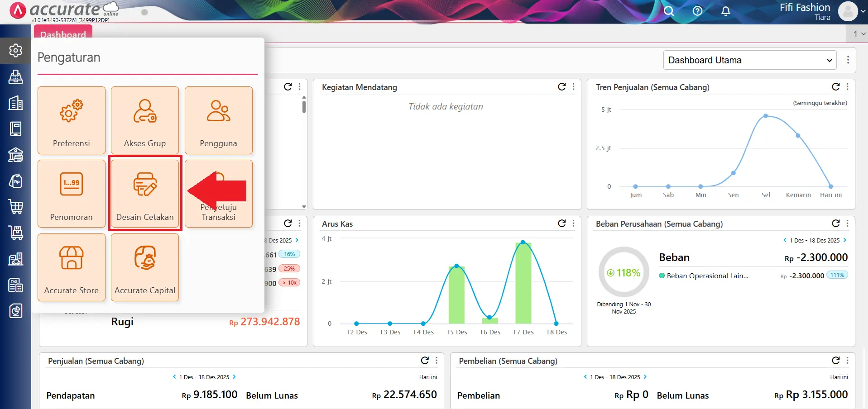Open Accurate Capital tile
Image resolution: width=868 pixels, height=409 pixels.
[145, 267]
